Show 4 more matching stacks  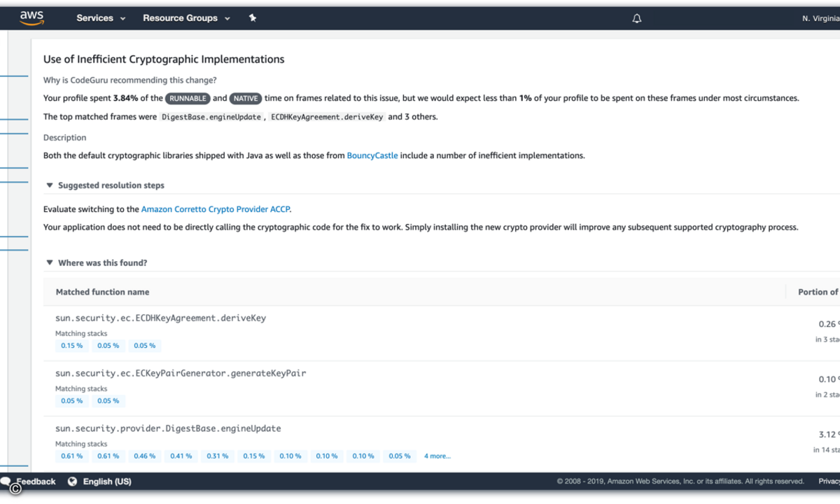tap(437, 456)
